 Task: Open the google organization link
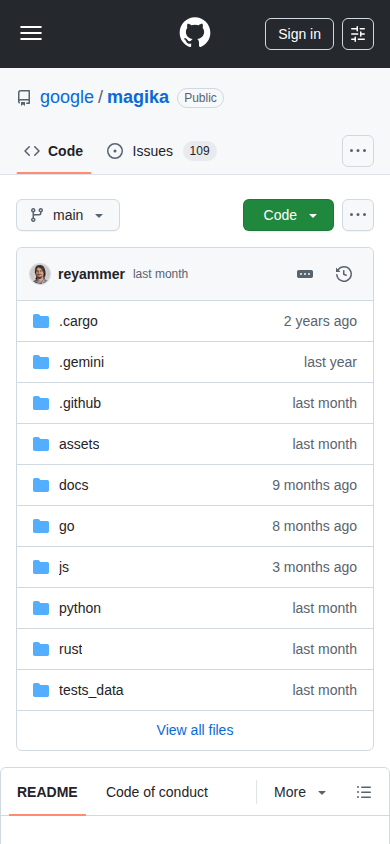[x=67, y=97]
